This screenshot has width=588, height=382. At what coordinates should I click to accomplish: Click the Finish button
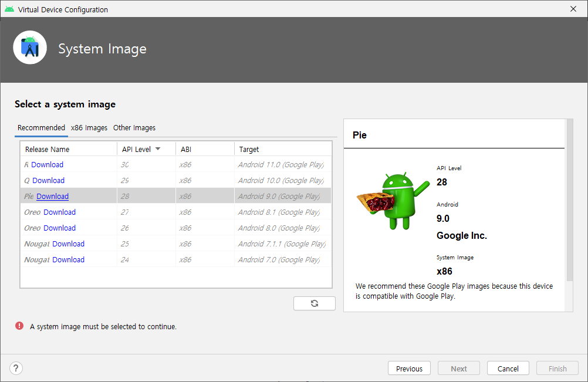click(557, 368)
